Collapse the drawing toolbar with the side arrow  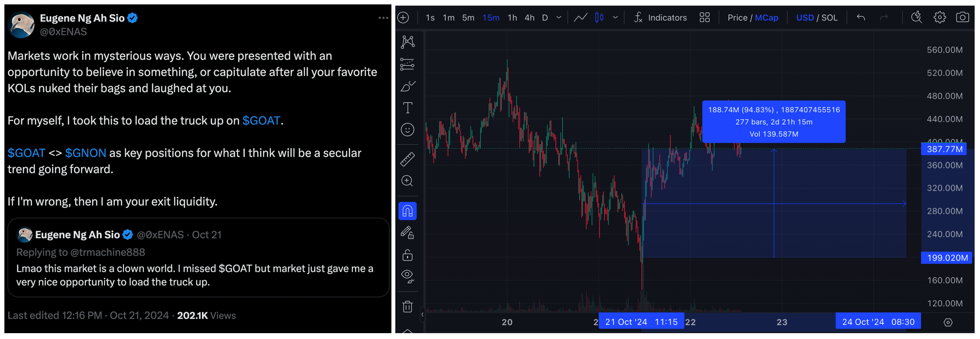pyautogui.click(x=422, y=315)
